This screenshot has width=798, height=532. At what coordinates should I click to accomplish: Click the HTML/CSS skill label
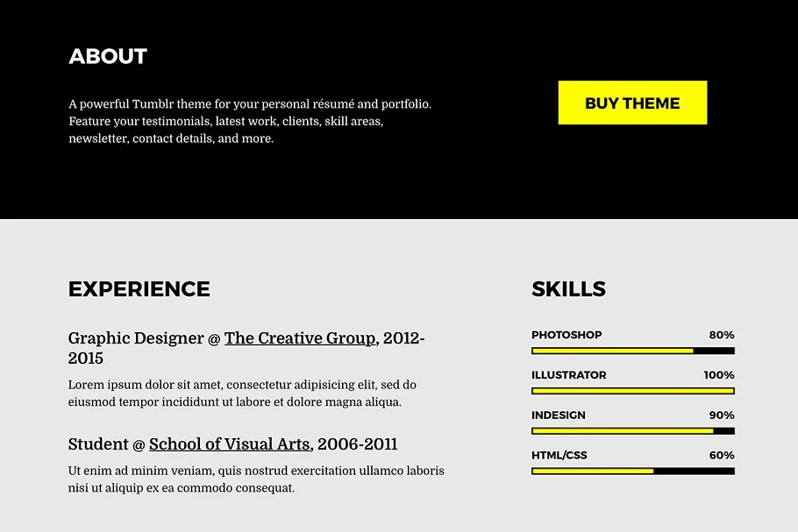559,456
